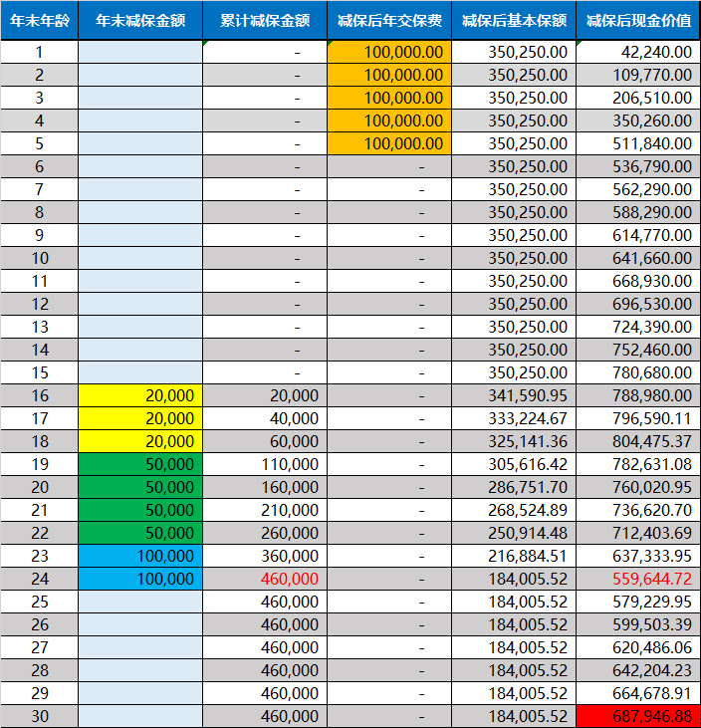Click cash value cell 780,680.00
The image size is (701, 728).
[x=638, y=372]
